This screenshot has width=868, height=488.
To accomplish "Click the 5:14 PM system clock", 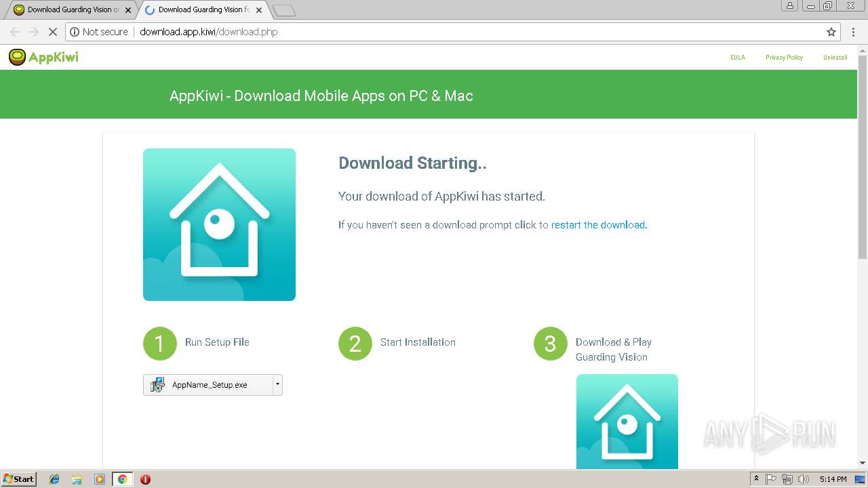I will (833, 479).
